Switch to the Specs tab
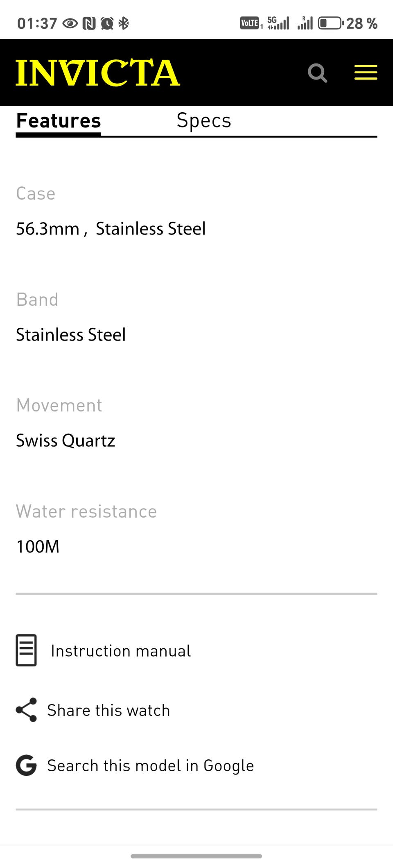The image size is (393, 868). tap(204, 120)
